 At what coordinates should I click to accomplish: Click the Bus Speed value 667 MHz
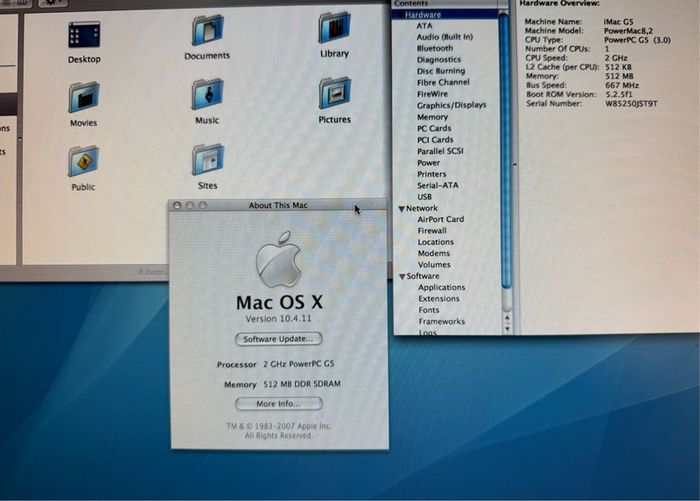point(622,85)
